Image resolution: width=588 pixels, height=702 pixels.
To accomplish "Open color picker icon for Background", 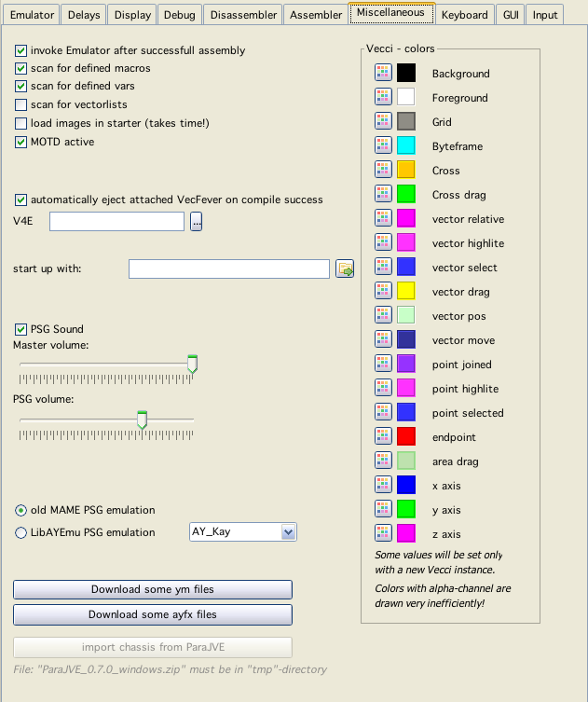I will pos(383,73).
